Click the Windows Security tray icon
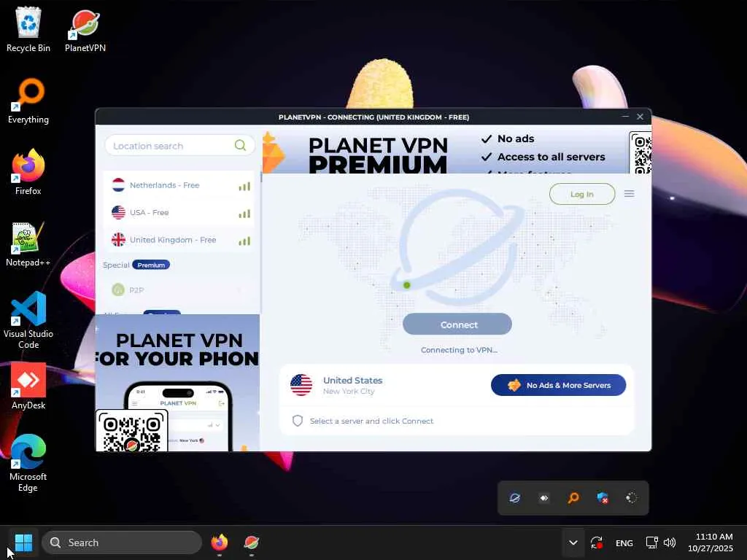Viewport: 747px width, 560px height. [x=602, y=498]
